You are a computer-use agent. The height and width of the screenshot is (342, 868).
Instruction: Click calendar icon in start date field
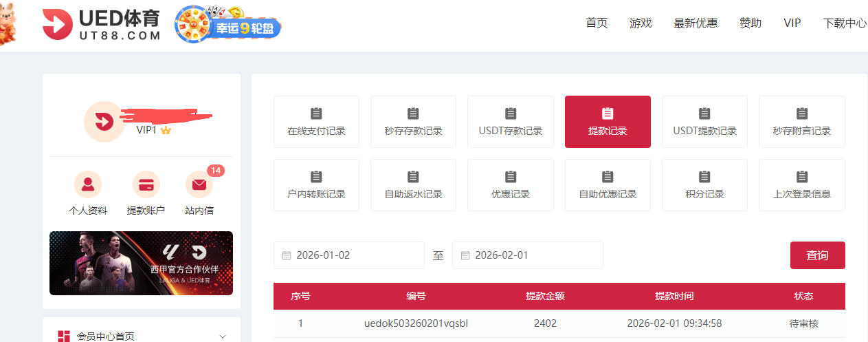287,255
